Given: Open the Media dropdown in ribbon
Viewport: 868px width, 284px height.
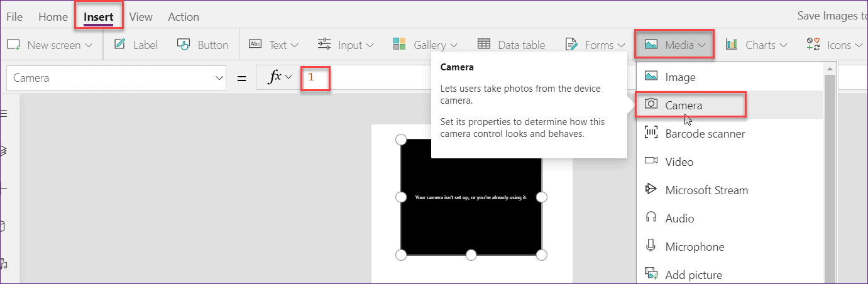Looking at the screenshot, I should tap(674, 45).
